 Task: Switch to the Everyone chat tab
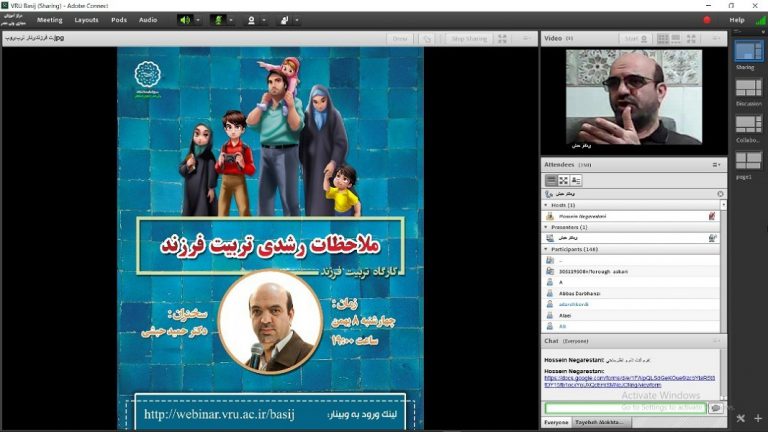click(x=556, y=422)
